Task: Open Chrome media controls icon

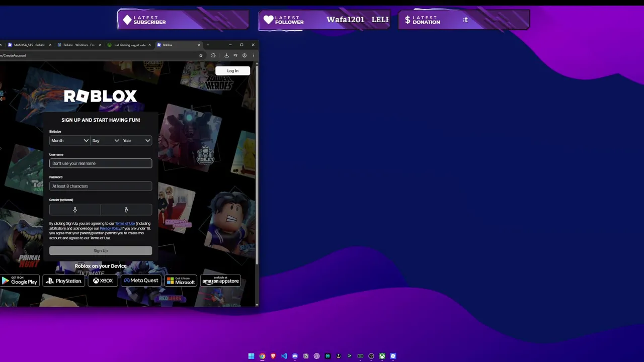Action: 235,55
